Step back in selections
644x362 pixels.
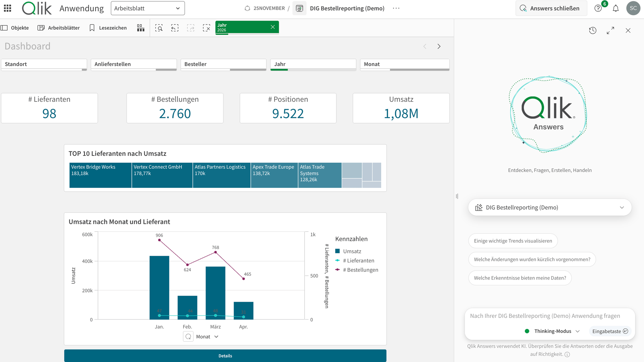175,28
